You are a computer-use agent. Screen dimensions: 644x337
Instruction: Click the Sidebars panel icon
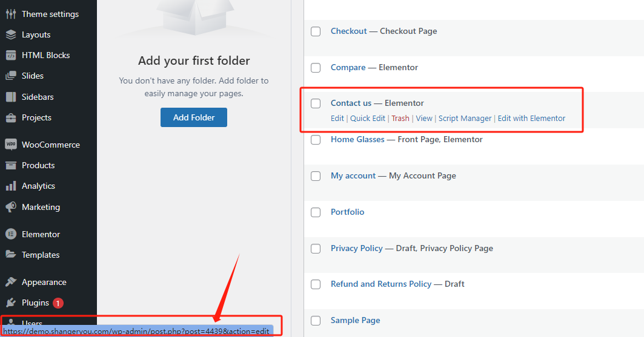11,97
